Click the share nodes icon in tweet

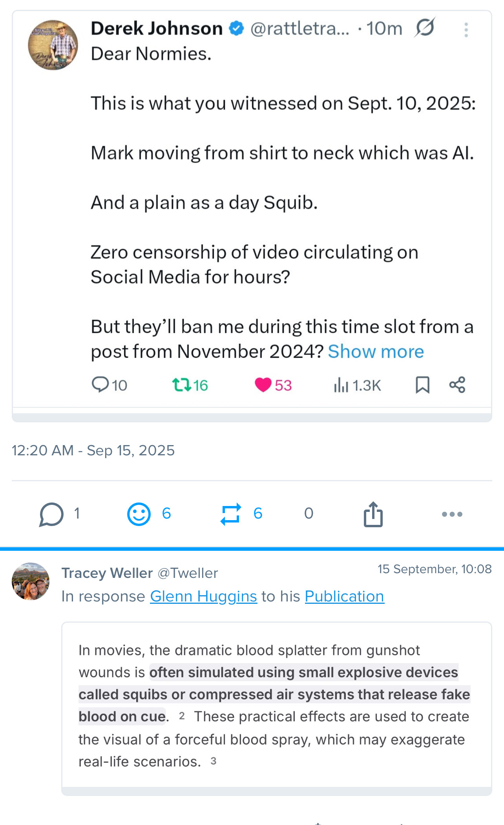click(457, 385)
